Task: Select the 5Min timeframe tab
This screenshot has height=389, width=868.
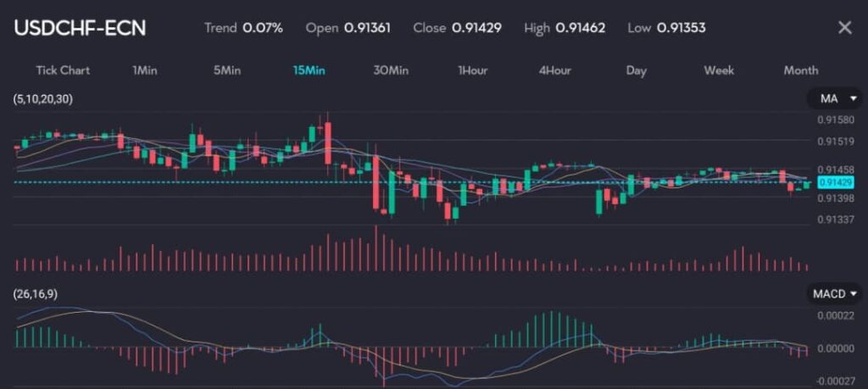Action: coord(226,70)
